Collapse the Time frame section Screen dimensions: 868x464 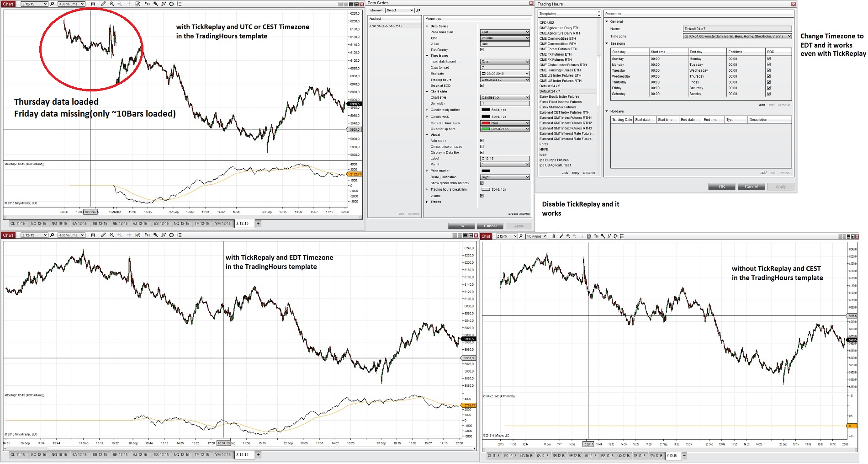click(x=427, y=56)
